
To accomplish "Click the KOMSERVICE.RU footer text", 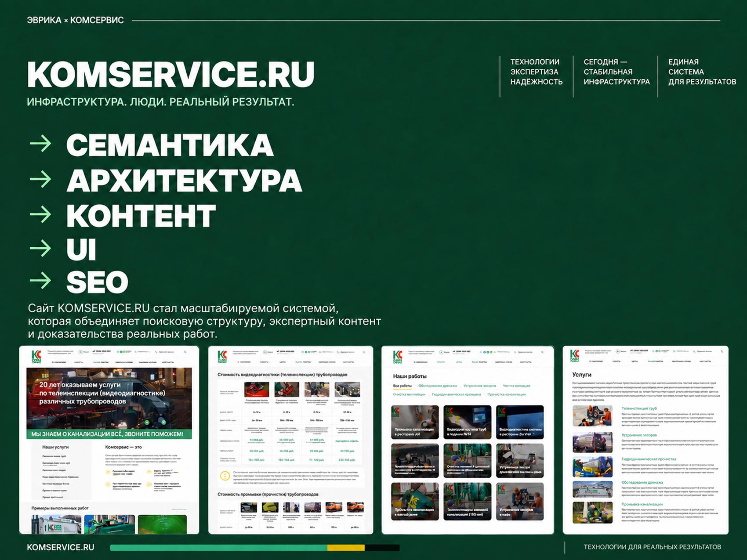I will click(61, 547).
